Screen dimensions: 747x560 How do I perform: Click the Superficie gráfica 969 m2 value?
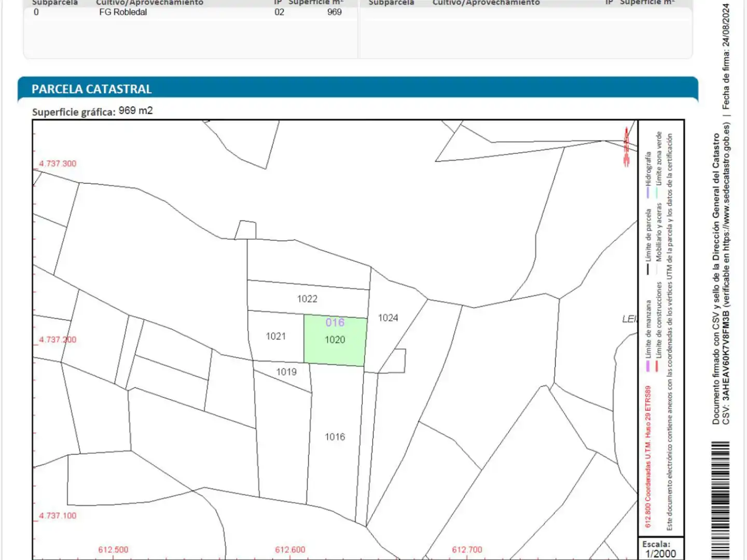pos(135,111)
